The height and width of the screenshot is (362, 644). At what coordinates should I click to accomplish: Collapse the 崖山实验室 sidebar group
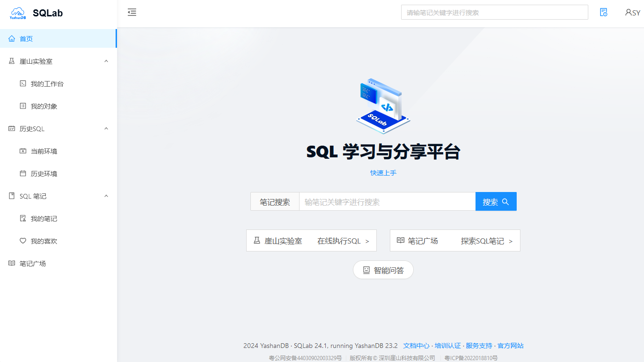click(x=106, y=61)
